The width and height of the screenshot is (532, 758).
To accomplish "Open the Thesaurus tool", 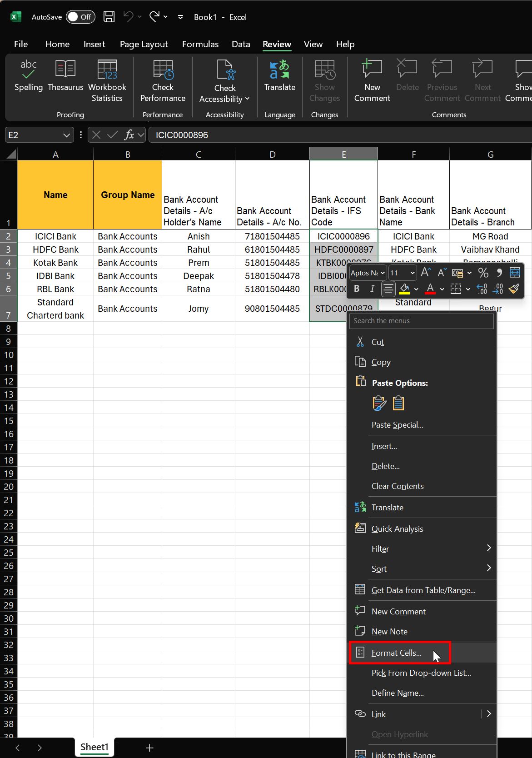I will coord(65,75).
